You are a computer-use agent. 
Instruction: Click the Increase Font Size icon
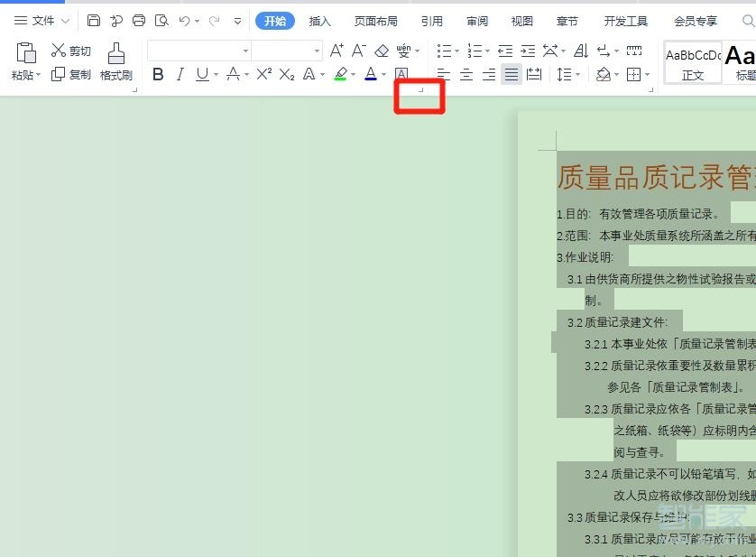click(337, 51)
